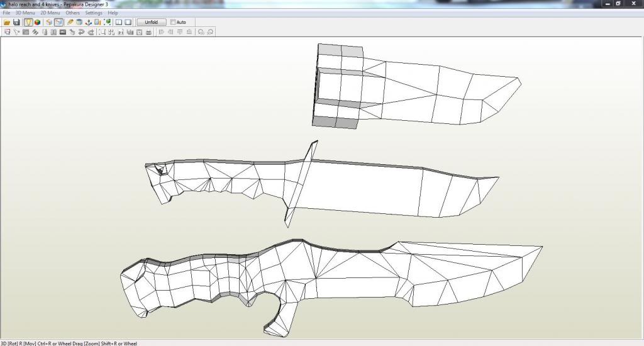Select the first tool in second toolbar row
The height and width of the screenshot is (346, 644).
click(7, 32)
